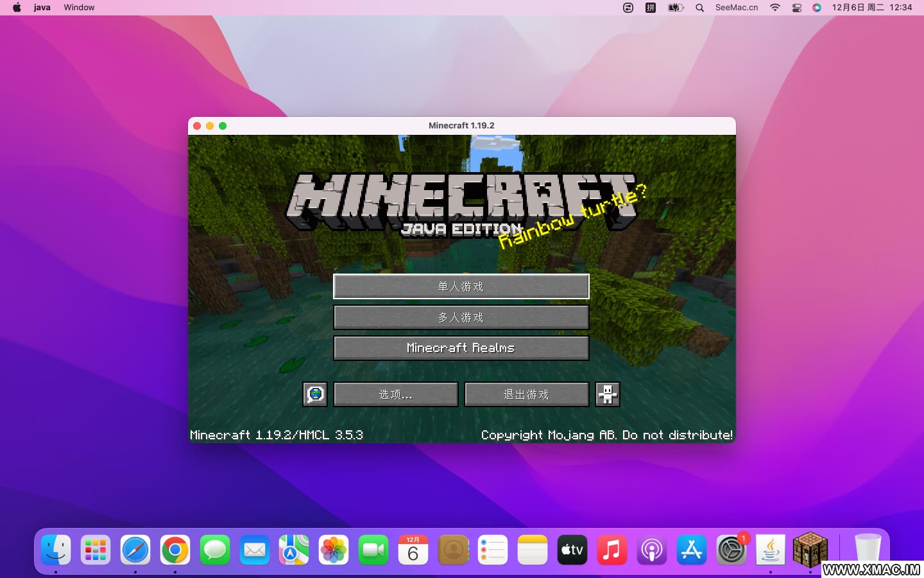
Task: Open the Trash from the Dock
Action: tap(868, 549)
